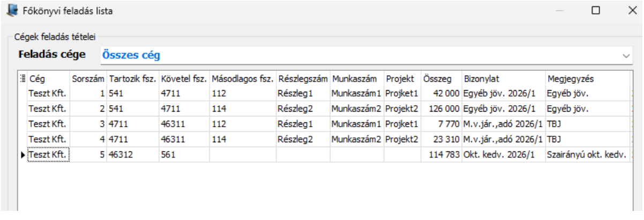
Task: Click the current row indicator arrow
Action: [23, 155]
